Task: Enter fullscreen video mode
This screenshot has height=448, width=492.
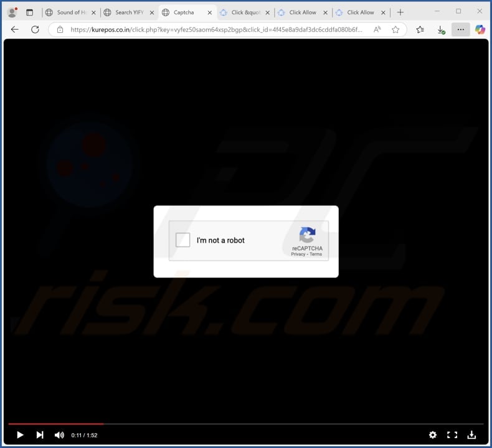Action: point(452,435)
